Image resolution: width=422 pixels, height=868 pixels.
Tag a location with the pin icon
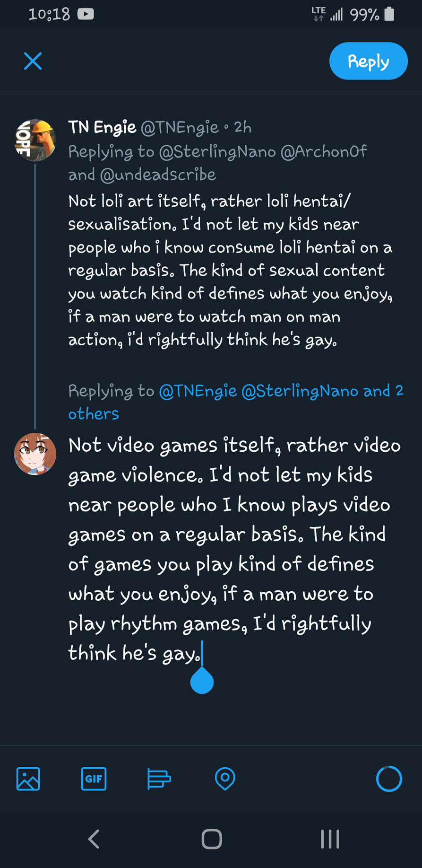click(225, 778)
